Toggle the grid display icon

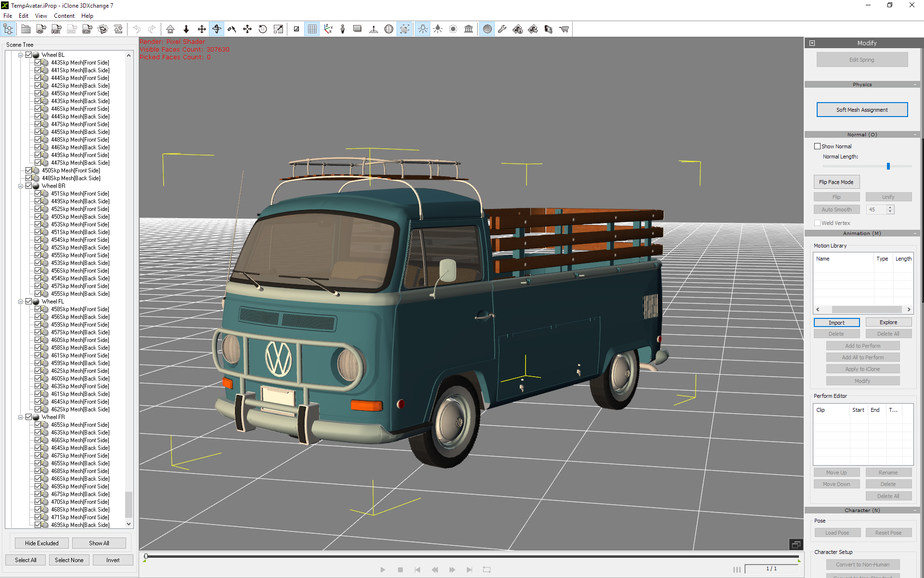click(312, 29)
